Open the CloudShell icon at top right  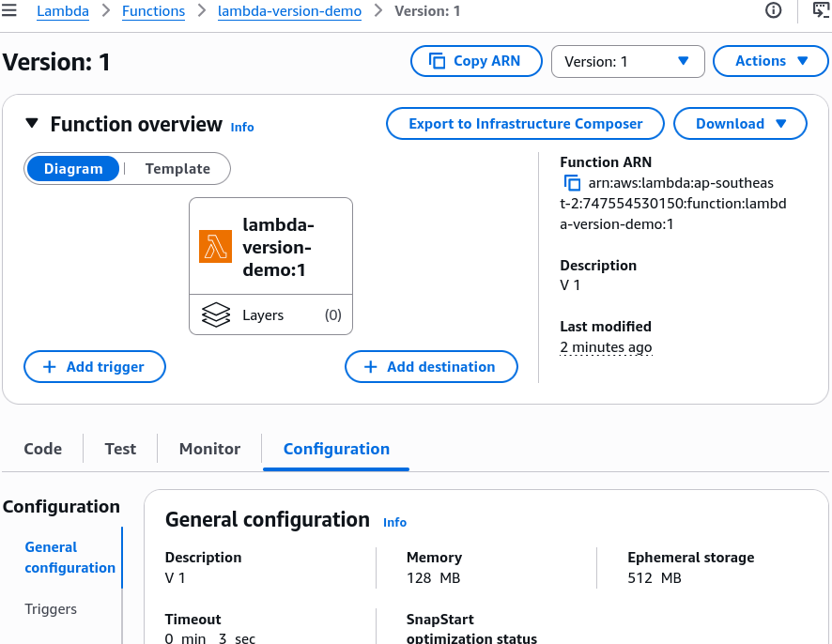[x=822, y=10]
